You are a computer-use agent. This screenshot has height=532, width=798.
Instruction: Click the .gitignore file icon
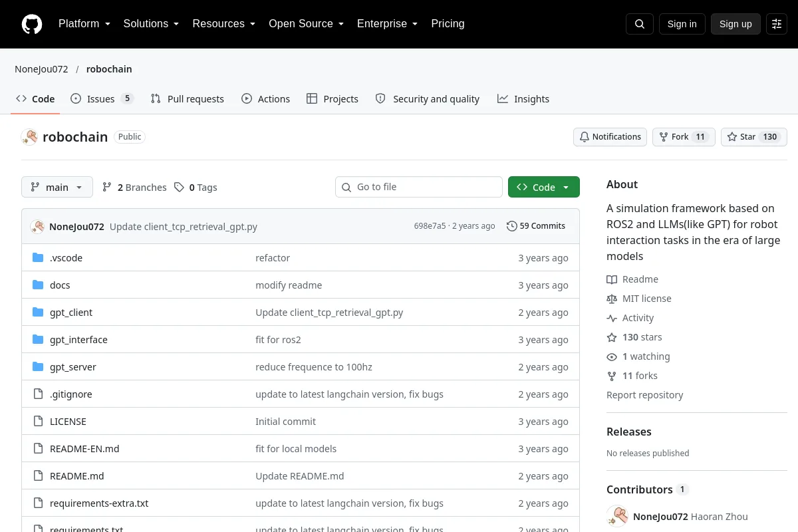point(38,394)
